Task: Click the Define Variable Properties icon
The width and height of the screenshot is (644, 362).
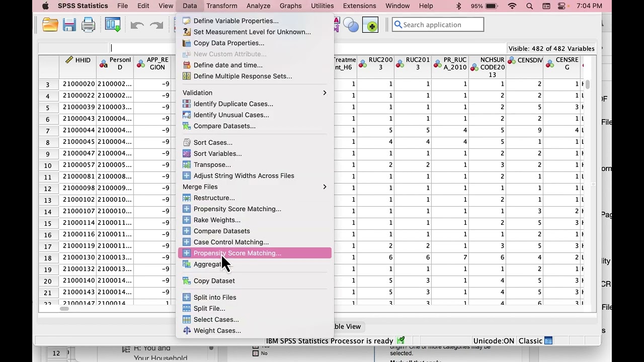Action: (x=187, y=21)
